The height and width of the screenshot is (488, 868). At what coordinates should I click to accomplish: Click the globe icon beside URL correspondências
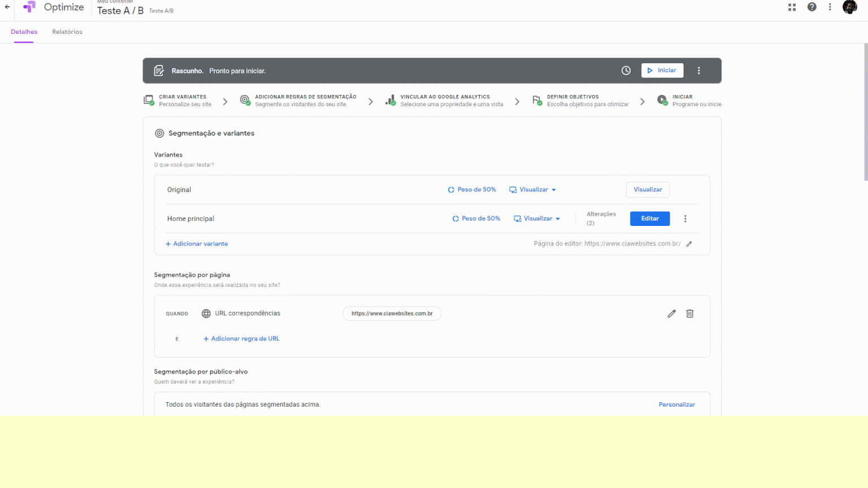click(206, 313)
